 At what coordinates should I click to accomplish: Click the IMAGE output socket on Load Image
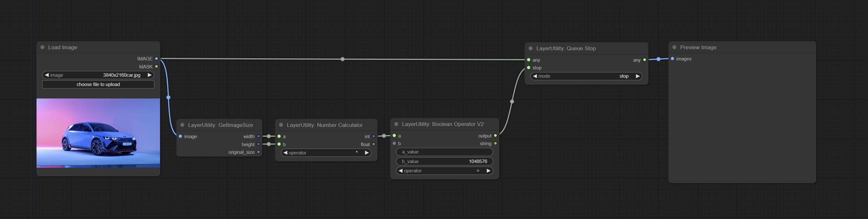point(156,59)
